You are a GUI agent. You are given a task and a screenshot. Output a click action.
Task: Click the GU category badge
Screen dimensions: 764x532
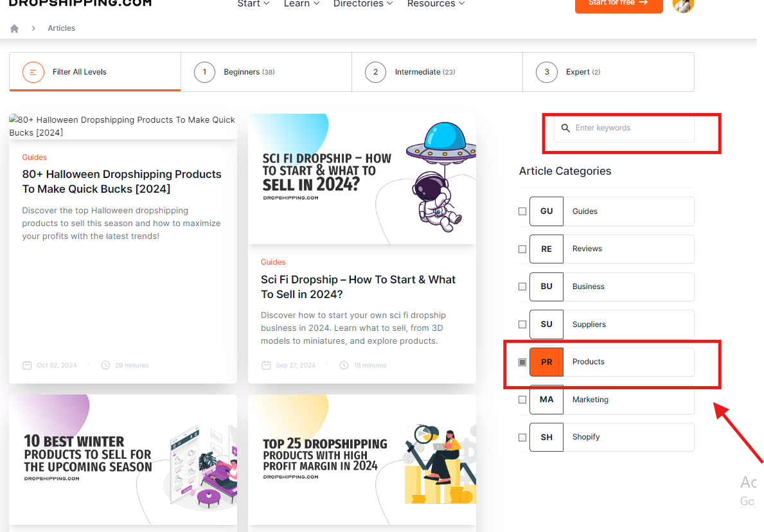tap(546, 211)
